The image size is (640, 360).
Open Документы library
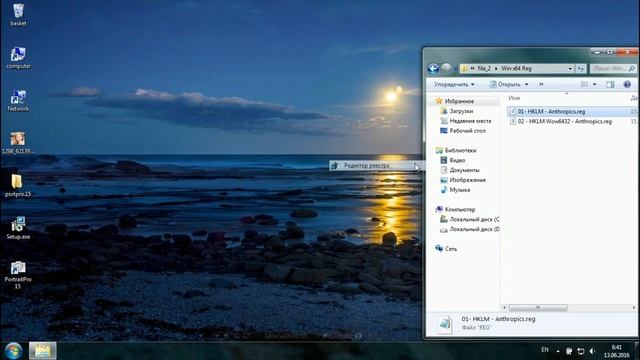pos(464,170)
